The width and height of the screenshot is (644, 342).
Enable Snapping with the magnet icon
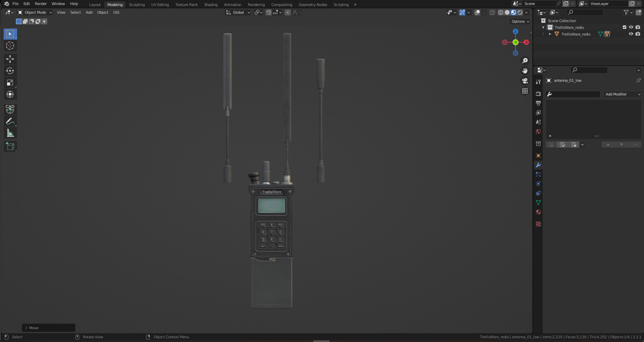pyautogui.click(x=268, y=13)
